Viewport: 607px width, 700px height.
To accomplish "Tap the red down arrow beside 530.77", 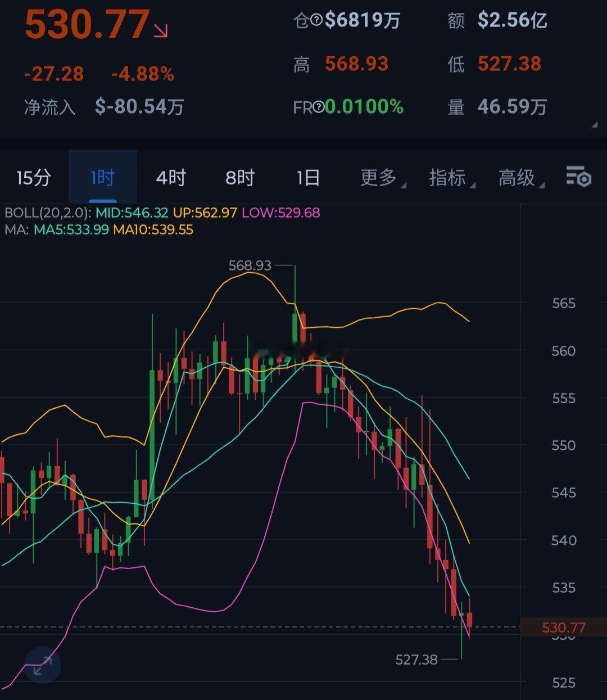I will (x=161, y=30).
